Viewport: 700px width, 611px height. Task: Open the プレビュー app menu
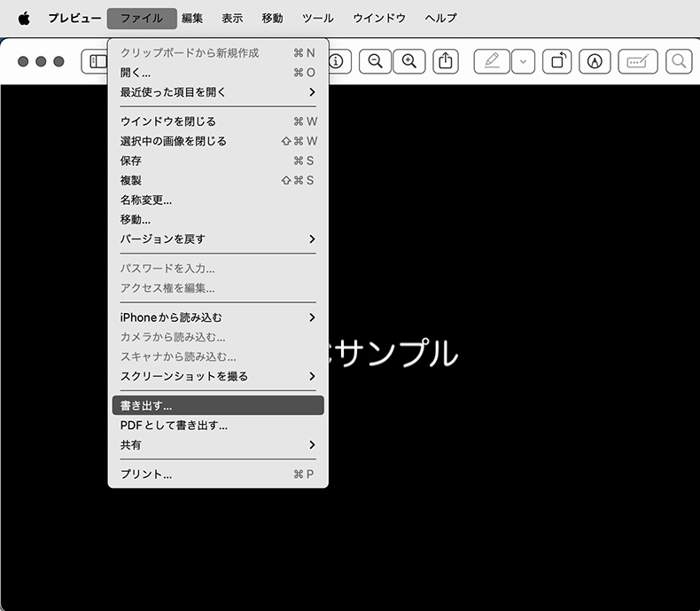point(74,19)
